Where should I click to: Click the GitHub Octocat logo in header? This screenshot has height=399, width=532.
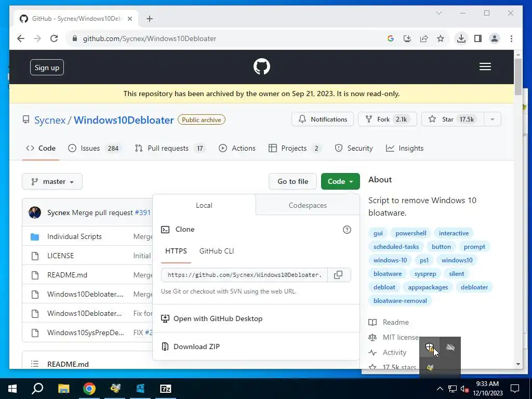tap(262, 66)
